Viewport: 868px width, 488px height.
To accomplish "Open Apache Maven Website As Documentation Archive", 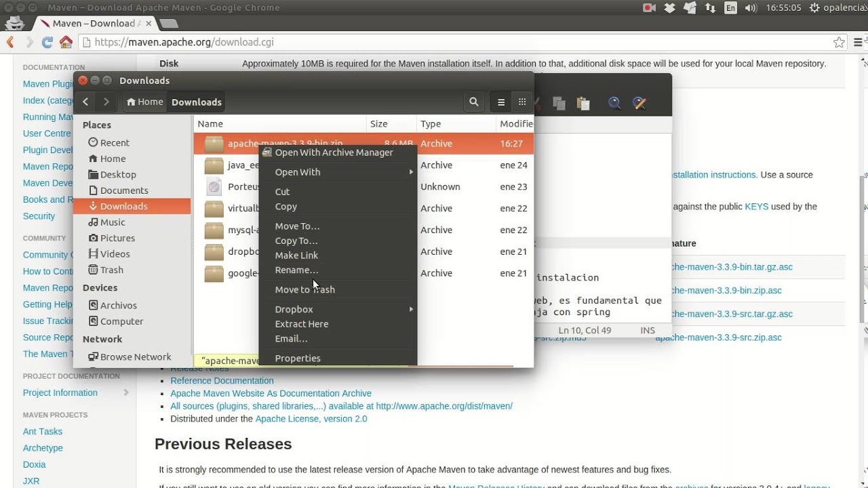I will [x=271, y=393].
